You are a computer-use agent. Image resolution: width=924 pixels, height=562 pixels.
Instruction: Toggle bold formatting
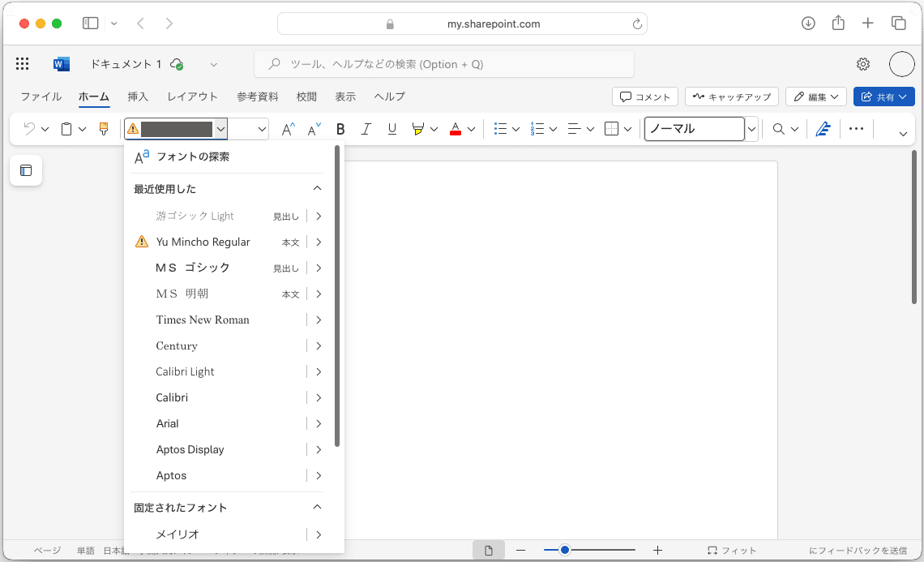pos(340,129)
